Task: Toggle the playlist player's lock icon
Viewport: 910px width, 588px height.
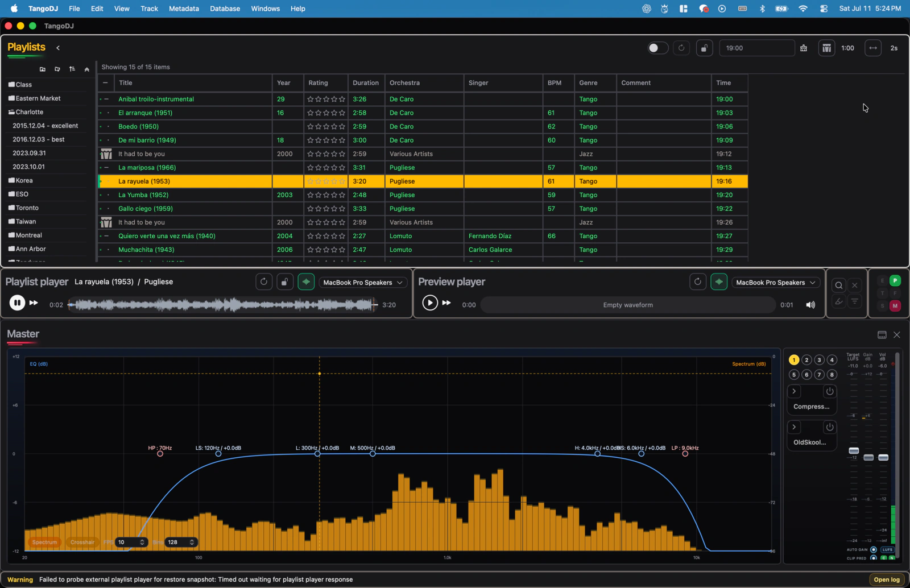Action: 285,281
